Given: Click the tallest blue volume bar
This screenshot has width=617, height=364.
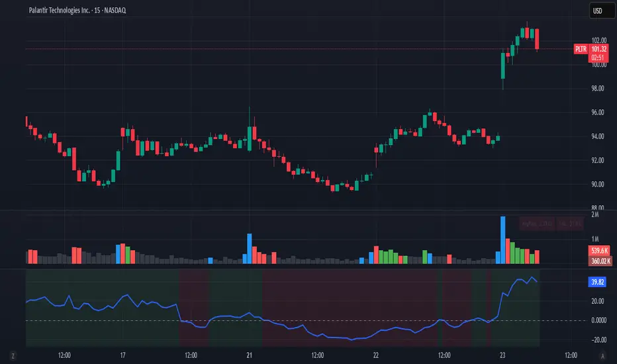Looking at the screenshot, I should click(x=503, y=240).
